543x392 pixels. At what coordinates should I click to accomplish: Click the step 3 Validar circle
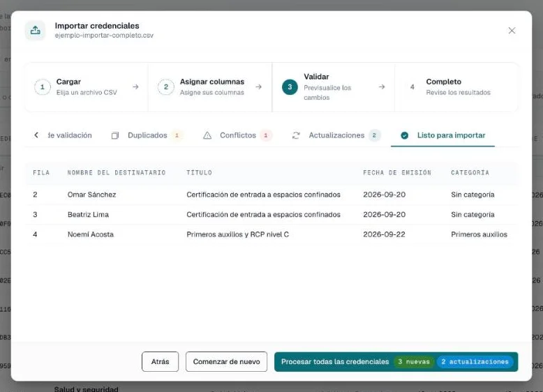pyautogui.click(x=290, y=87)
